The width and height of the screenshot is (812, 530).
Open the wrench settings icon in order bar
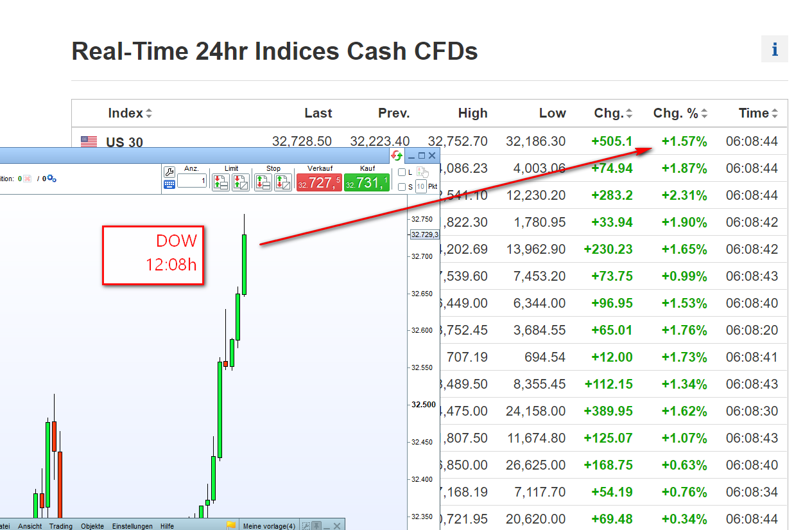point(169,172)
